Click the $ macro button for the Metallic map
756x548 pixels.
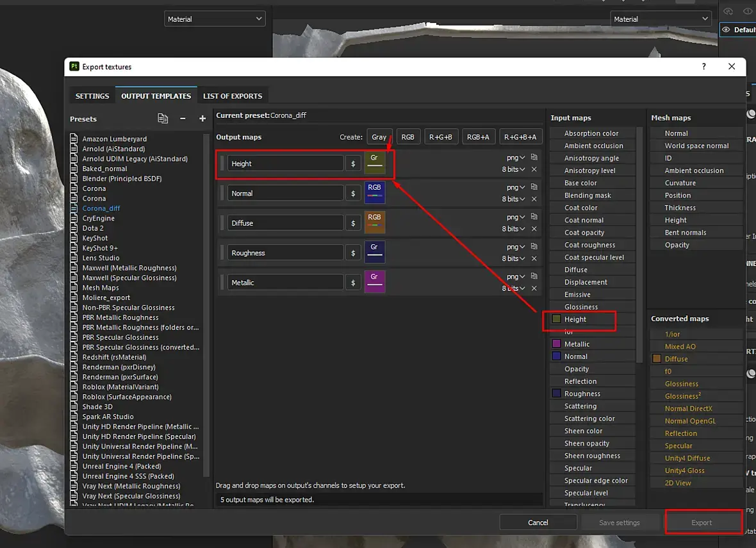pos(353,283)
